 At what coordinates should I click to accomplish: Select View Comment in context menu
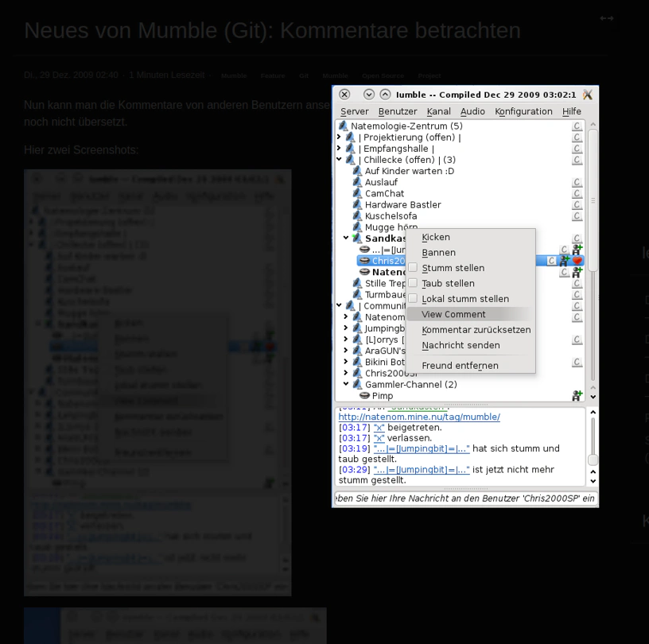point(471,314)
